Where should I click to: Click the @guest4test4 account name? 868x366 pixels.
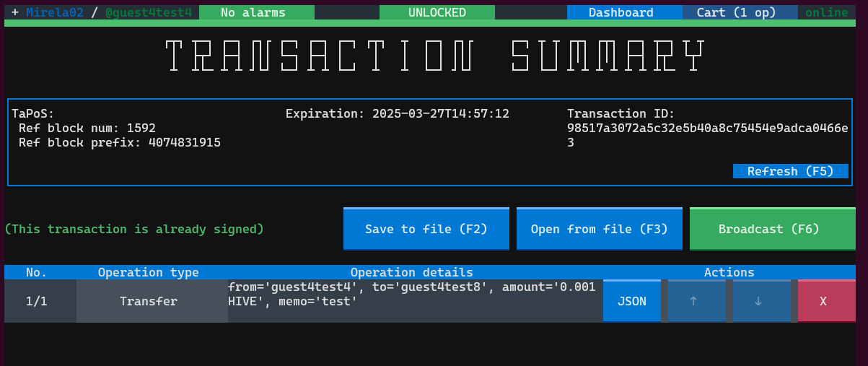pyautogui.click(x=149, y=13)
